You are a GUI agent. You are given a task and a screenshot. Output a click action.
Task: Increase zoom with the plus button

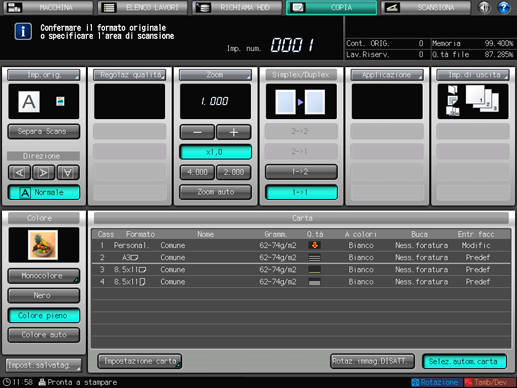coord(234,132)
